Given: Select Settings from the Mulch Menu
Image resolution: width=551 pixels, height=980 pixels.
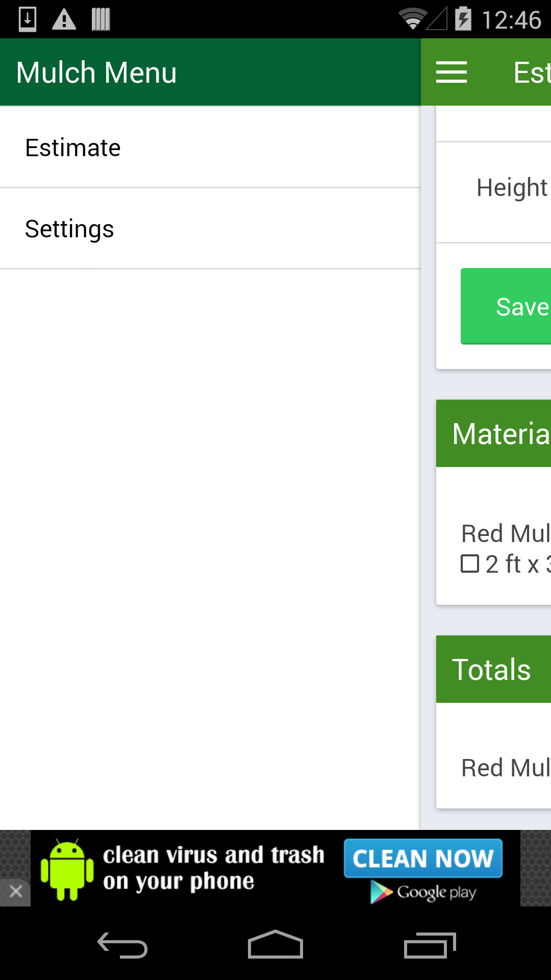Looking at the screenshot, I should pos(69,229).
